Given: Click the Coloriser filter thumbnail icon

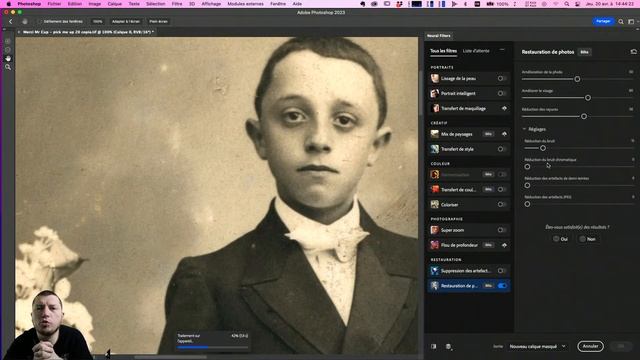Looking at the screenshot, I should click(435, 204).
